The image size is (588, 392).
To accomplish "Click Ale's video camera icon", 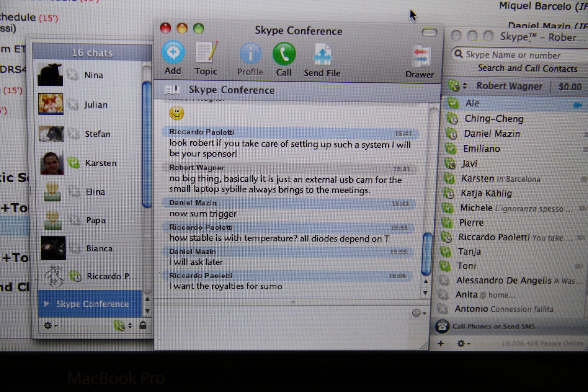I will click(578, 105).
